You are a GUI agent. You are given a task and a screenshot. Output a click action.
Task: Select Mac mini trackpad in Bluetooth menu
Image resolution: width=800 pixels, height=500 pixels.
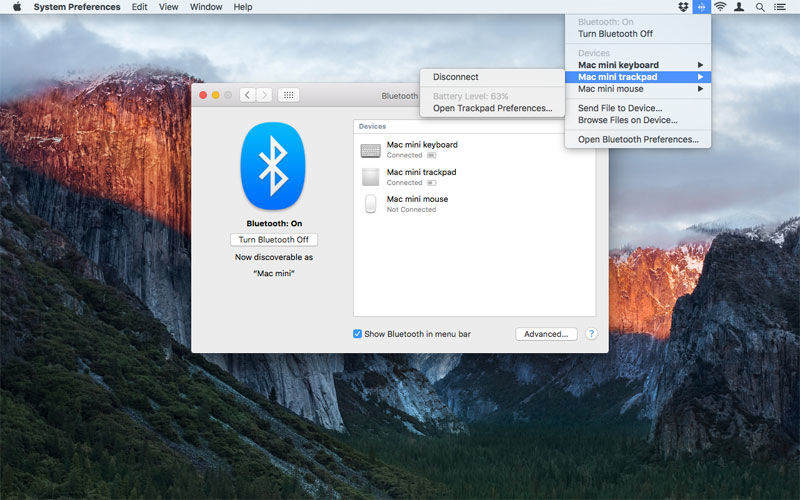pos(638,77)
